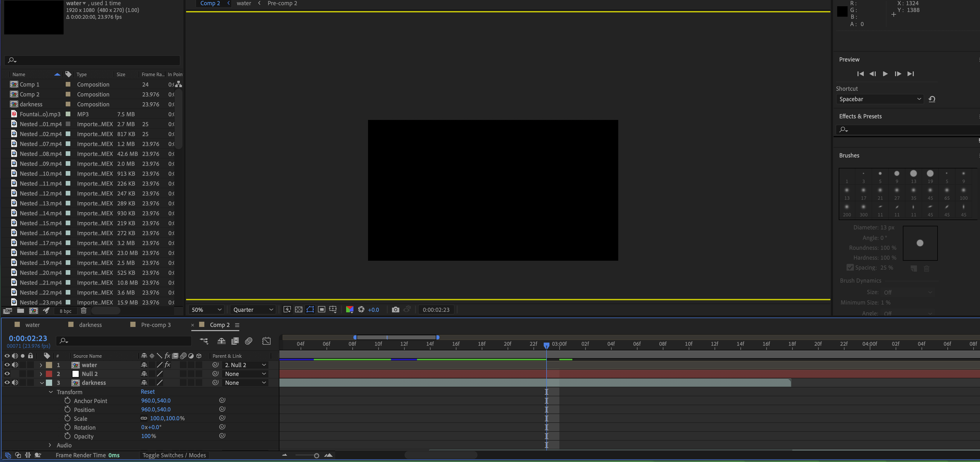Mute audio of the water layer
Viewport: 980px width, 462px height.
(x=15, y=365)
